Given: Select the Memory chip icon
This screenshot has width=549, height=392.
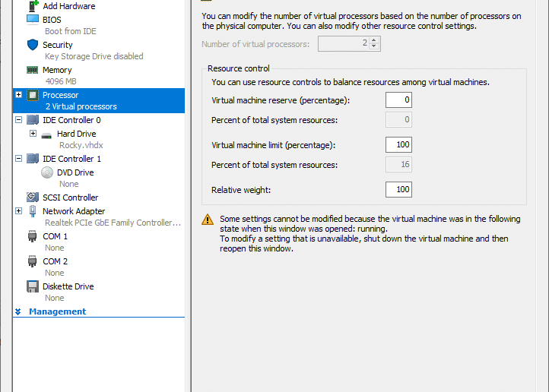Looking at the screenshot, I should pos(33,70).
